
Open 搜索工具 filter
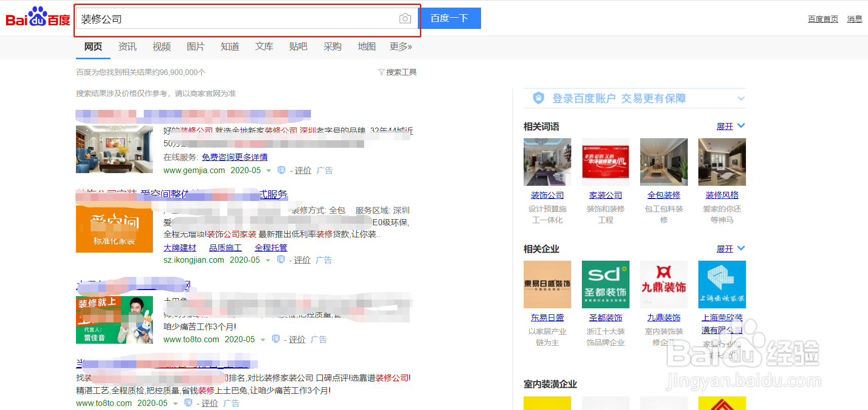[398, 72]
